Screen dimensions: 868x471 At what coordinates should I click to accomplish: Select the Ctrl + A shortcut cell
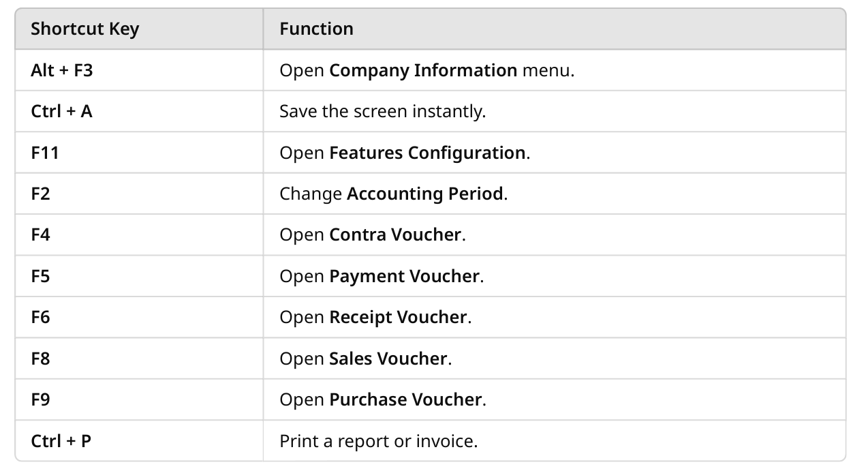tap(139, 111)
